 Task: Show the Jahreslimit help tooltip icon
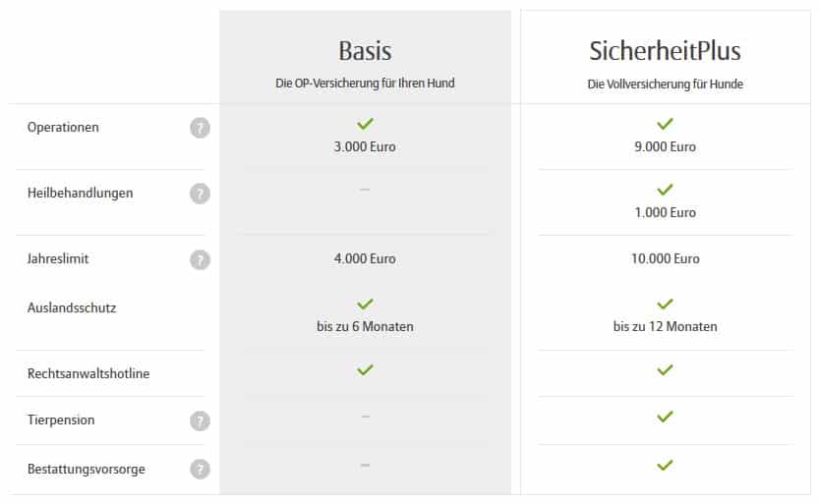[x=200, y=259]
